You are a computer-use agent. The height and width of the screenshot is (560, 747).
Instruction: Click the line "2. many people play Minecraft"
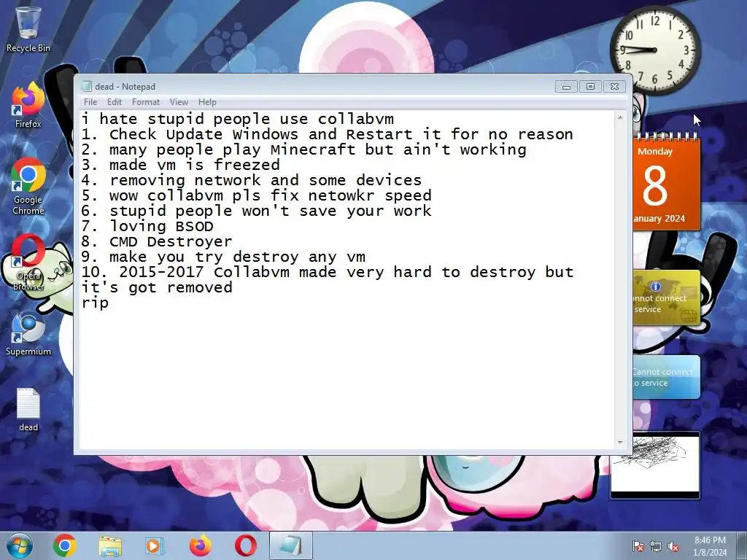pos(304,149)
